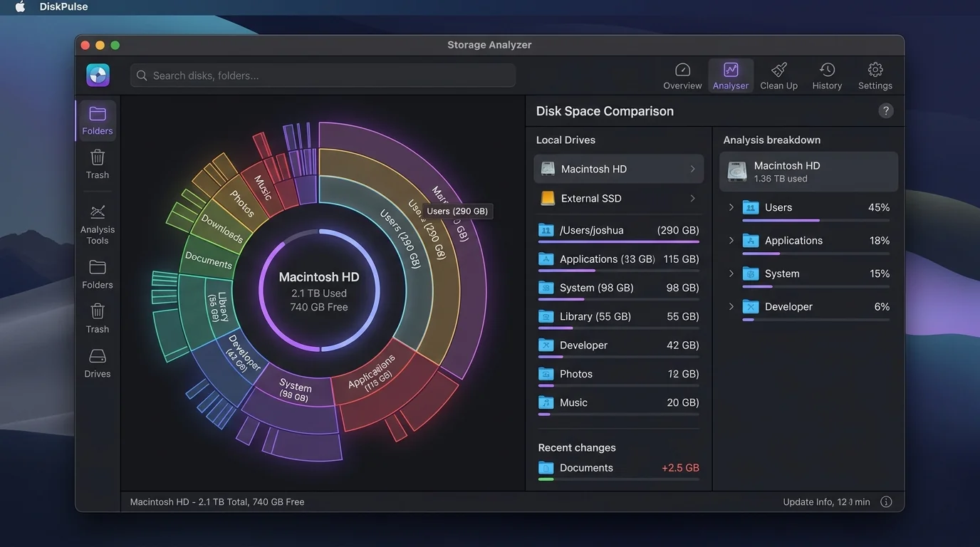Open the History tab
The width and height of the screenshot is (980, 547).
[x=827, y=76]
